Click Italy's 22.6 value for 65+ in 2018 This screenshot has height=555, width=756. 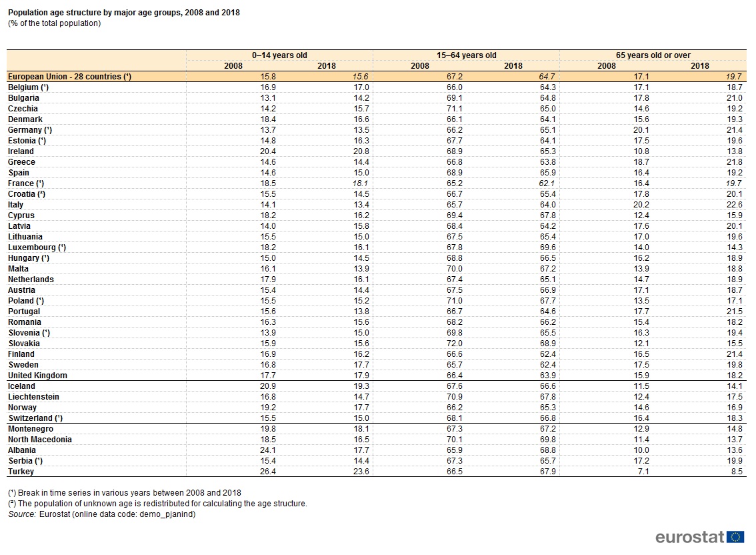[734, 205]
